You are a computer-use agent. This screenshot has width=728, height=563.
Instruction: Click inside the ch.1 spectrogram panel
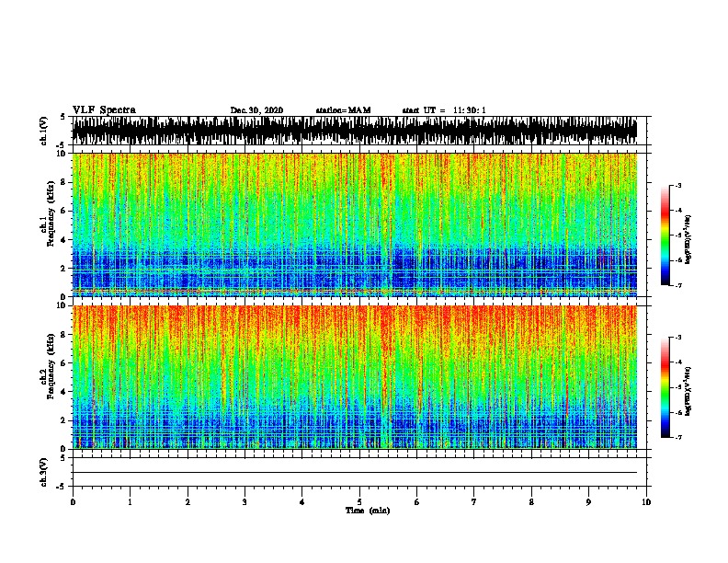point(355,224)
